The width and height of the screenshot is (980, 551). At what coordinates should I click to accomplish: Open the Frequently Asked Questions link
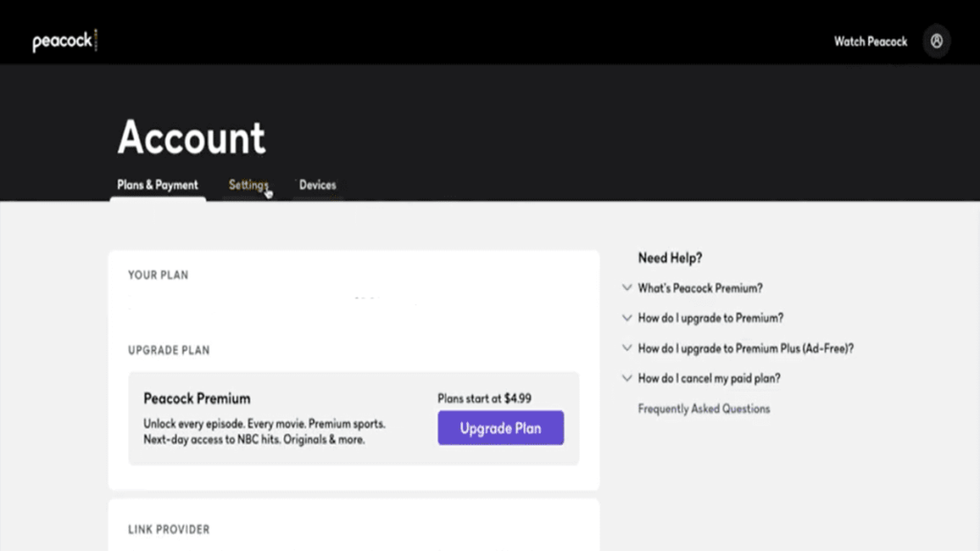pos(703,408)
